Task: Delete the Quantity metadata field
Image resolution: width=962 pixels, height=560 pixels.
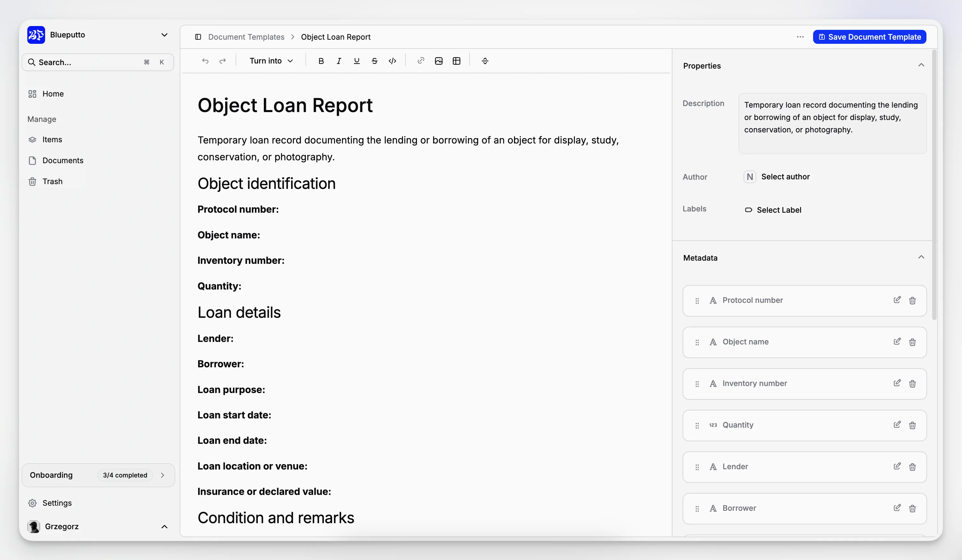Action: click(x=912, y=426)
